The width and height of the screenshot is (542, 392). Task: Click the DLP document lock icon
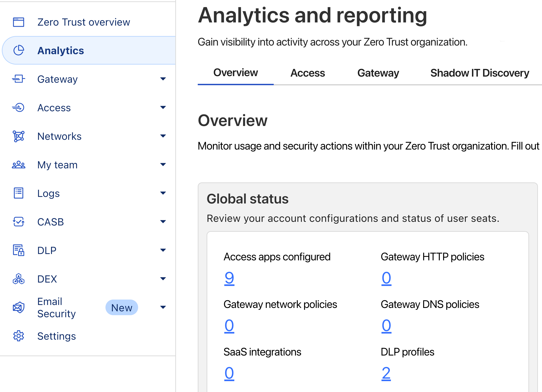[19, 250]
